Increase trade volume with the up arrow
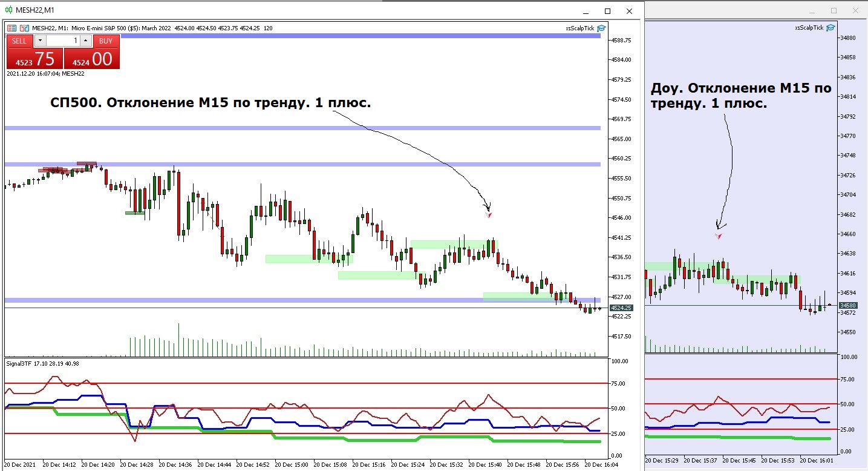Viewport: 868px width, 471px height. point(85,41)
